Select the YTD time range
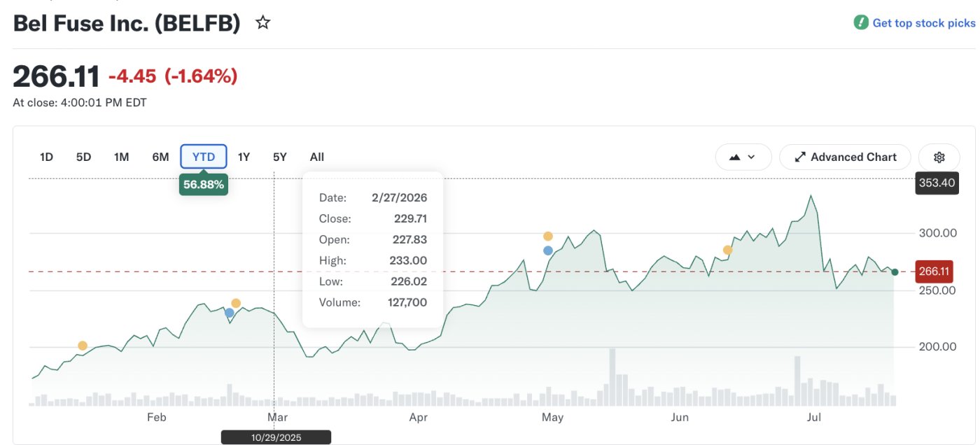 pos(204,157)
